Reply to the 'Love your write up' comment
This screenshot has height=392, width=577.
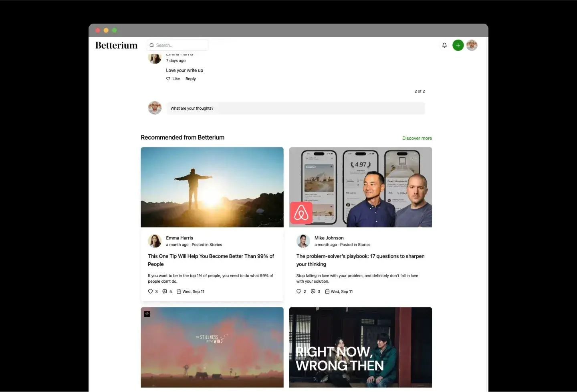point(191,79)
